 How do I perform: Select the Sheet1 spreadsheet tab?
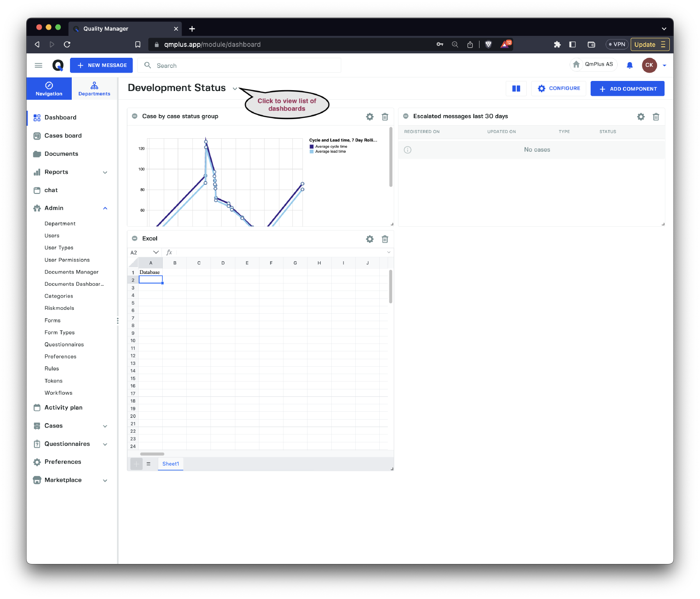[x=171, y=464]
